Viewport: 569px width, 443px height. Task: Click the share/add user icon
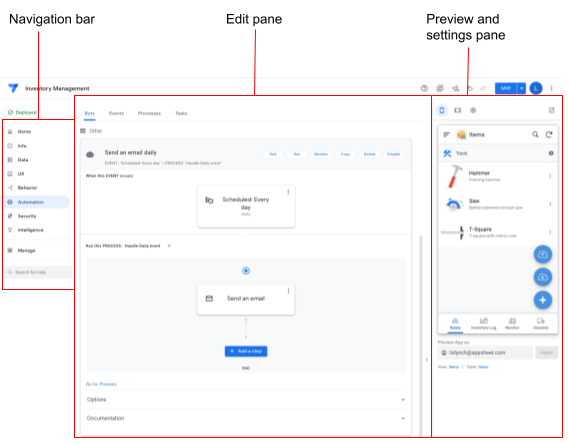pyautogui.click(x=455, y=88)
